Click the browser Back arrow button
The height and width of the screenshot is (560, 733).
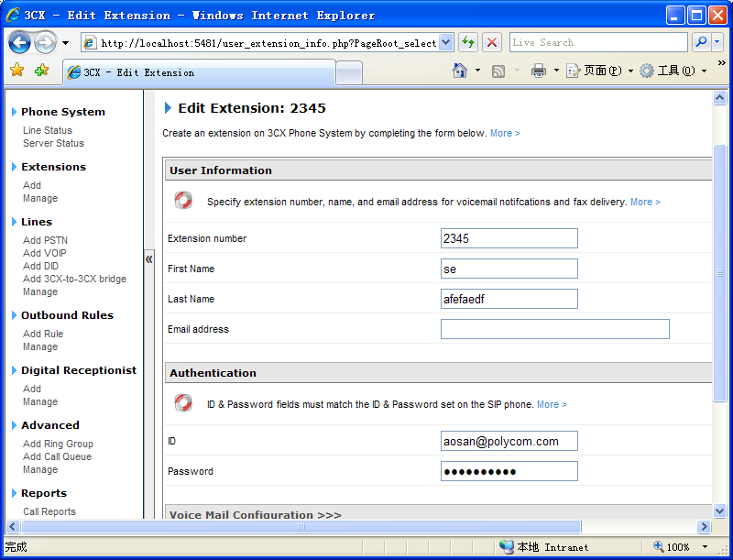point(20,42)
